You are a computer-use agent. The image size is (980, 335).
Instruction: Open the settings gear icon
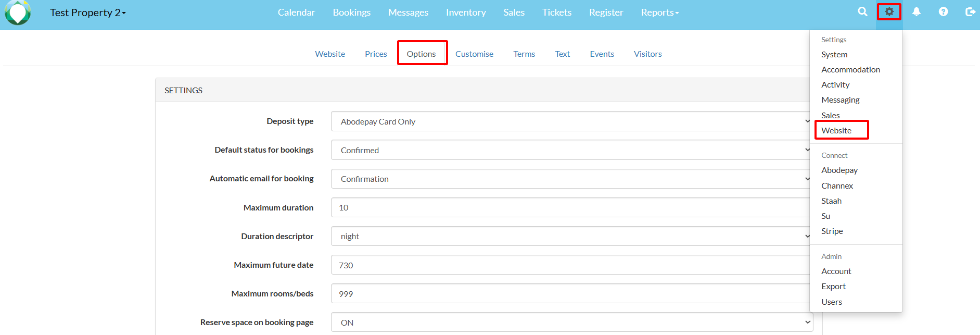(x=889, y=11)
